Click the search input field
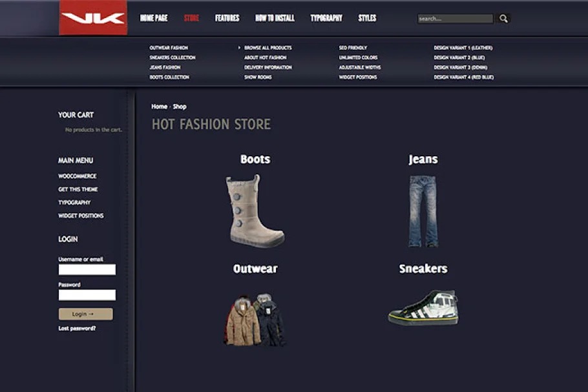The height and width of the screenshot is (392, 588). pos(456,18)
